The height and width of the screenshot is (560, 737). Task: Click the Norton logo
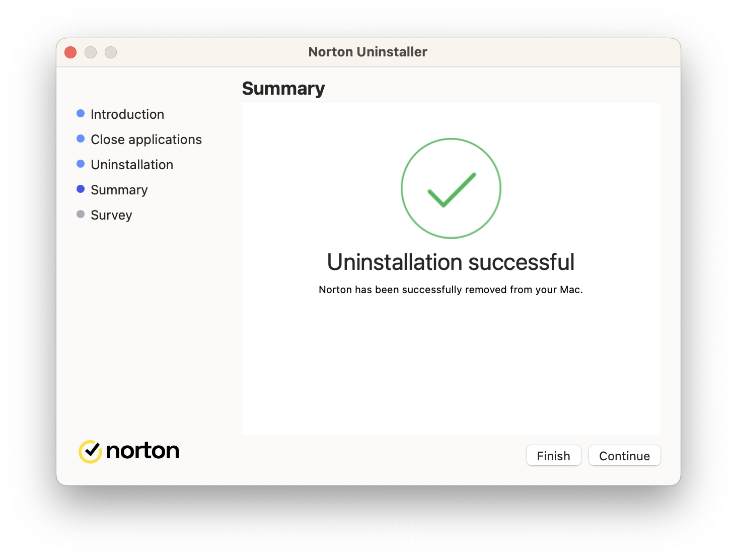coord(129,451)
